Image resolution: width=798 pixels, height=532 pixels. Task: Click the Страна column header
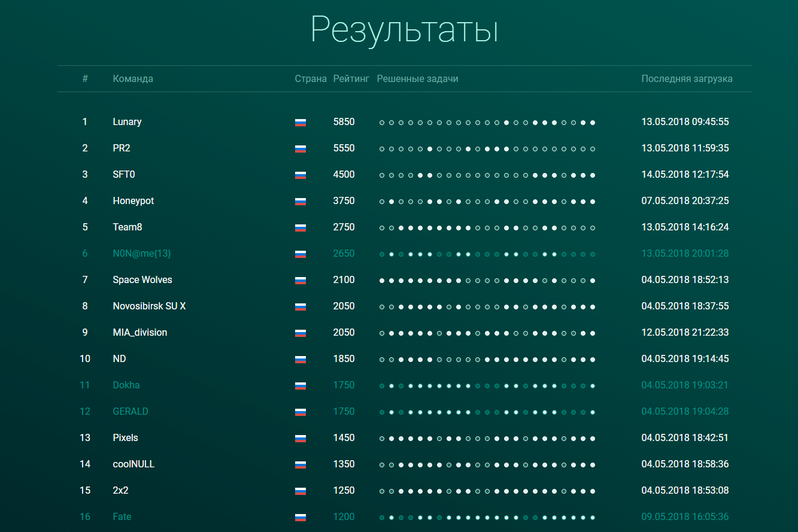click(x=311, y=79)
